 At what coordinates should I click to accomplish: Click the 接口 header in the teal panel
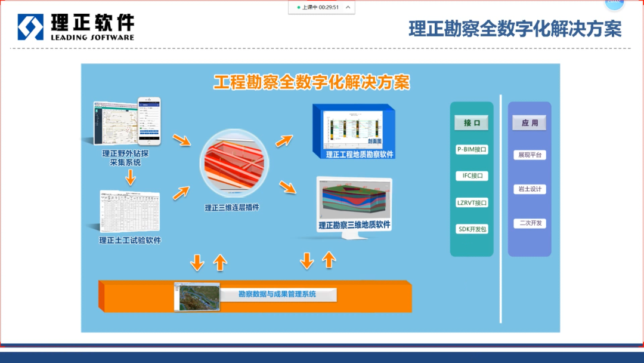click(472, 123)
